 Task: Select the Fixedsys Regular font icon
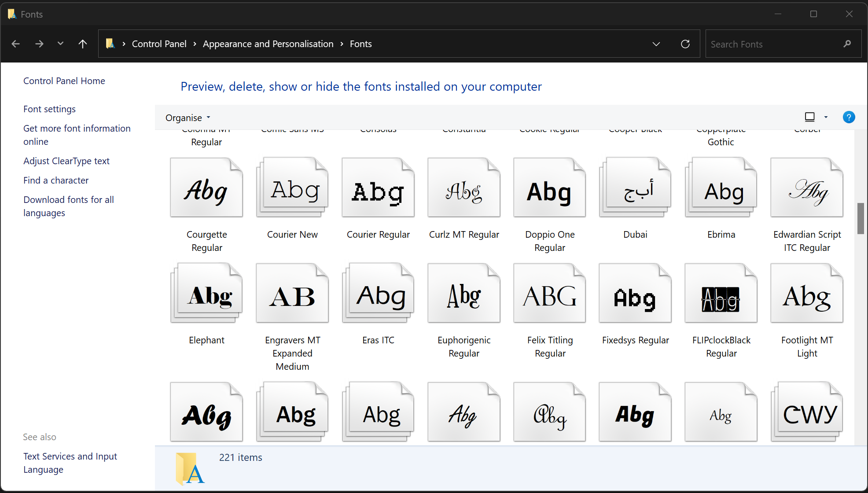point(635,293)
